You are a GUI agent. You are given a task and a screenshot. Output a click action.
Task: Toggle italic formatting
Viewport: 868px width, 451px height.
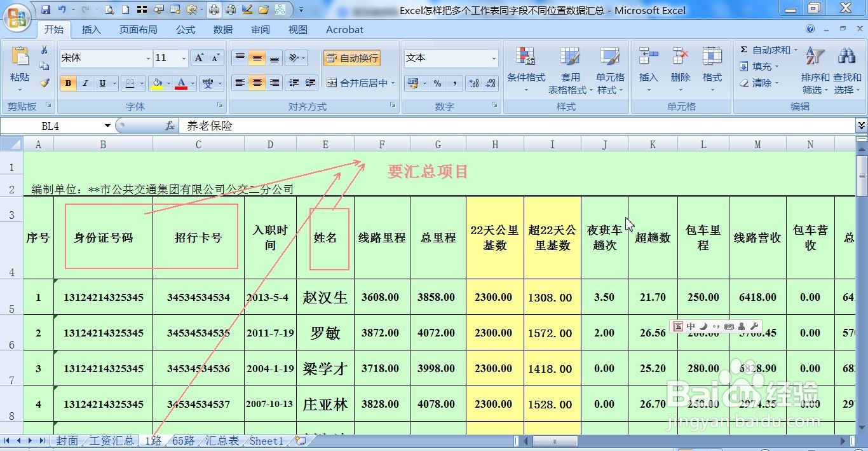[x=85, y=83]
